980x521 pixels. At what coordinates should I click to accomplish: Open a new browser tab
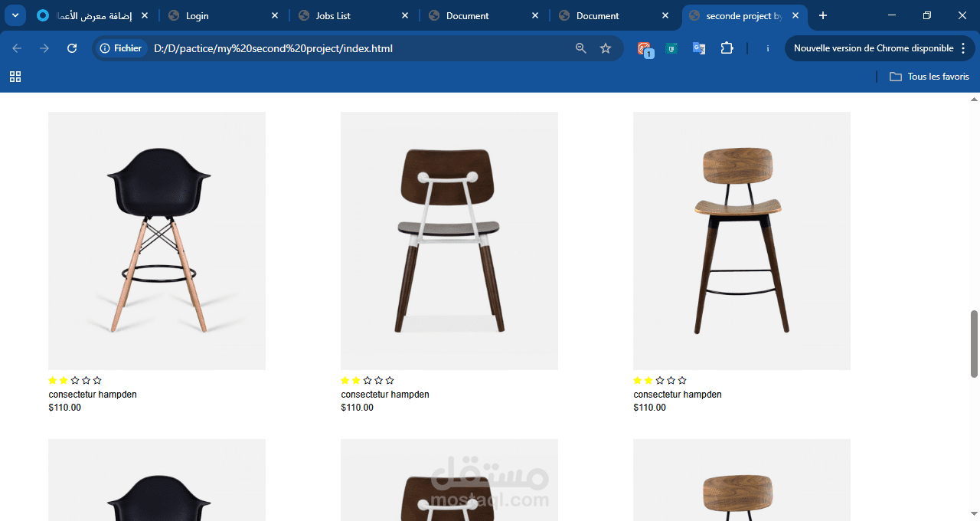[823, 15]
